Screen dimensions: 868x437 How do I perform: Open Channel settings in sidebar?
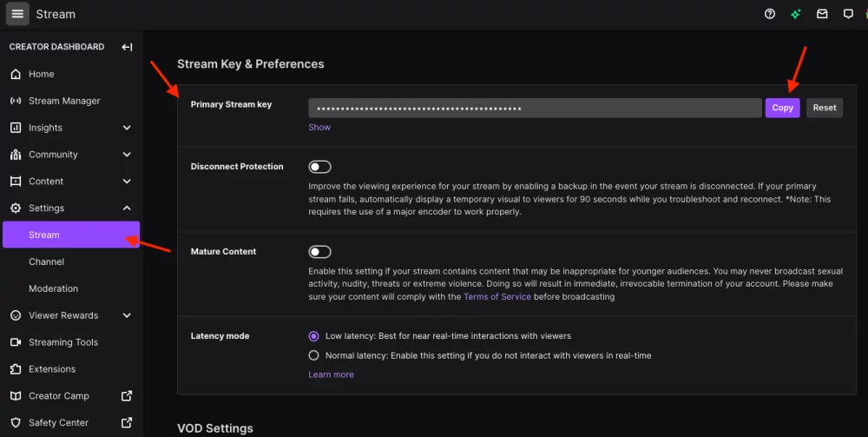click(x=47, y=262)
